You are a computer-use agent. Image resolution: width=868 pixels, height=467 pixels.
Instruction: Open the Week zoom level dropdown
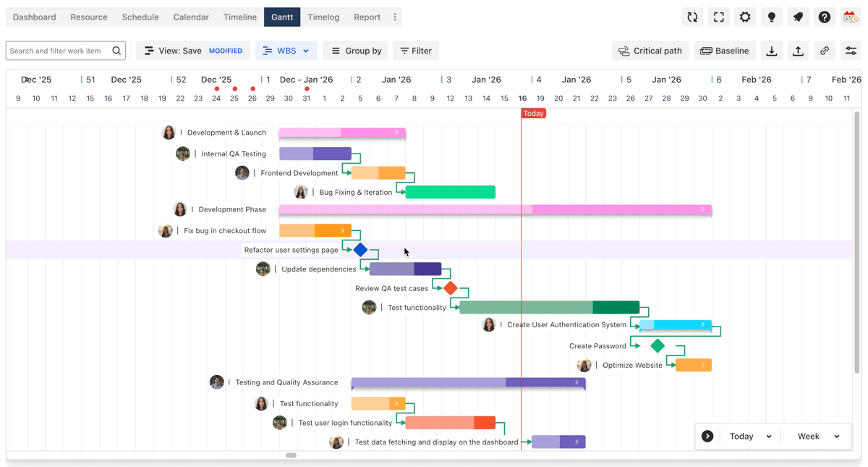[x=818, y=437]
